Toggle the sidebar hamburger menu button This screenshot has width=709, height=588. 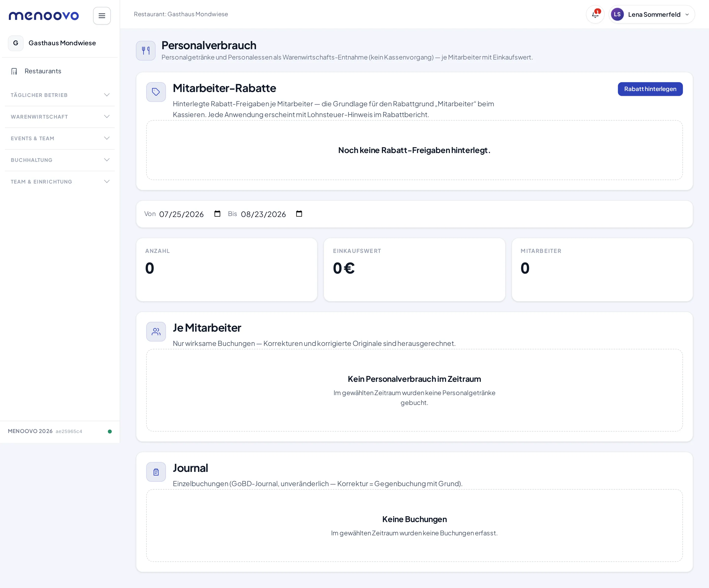pyautogui.click(x=102, y=15)
